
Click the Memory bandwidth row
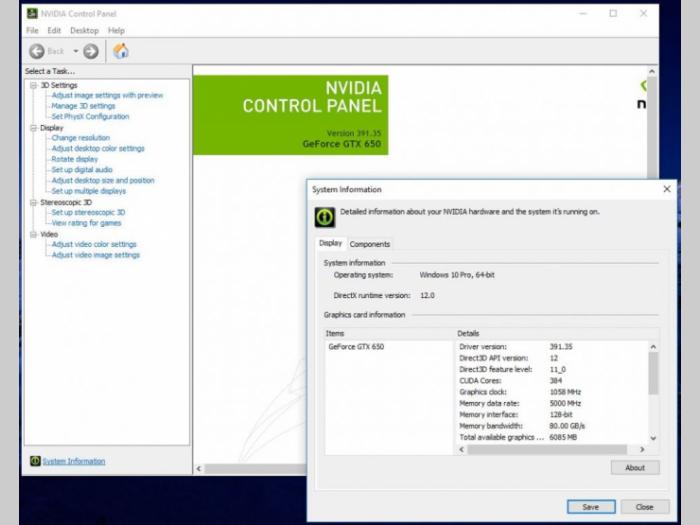(552, 426)
